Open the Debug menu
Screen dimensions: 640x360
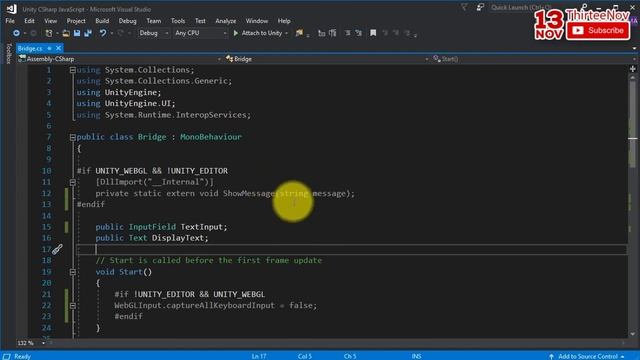(x=127, y=21)
